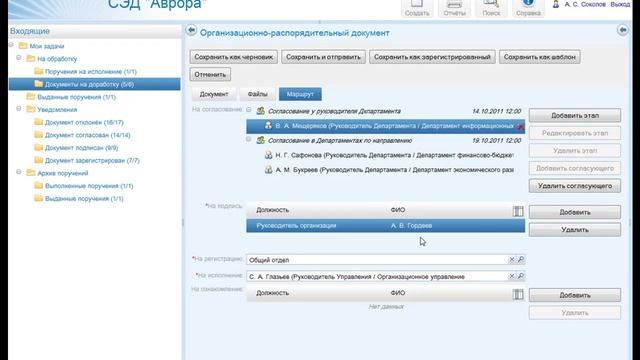The width and height of the screenshot is (640, 360).
Task: Select row Руководитель организации А. В. Гордеев
Action: pyautogui.click(x=385, y=226)
